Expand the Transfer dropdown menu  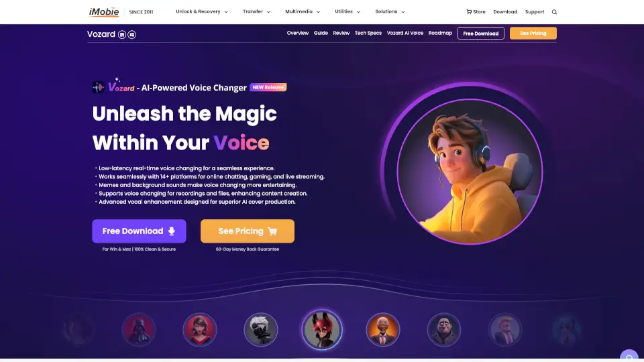[x=256, y=11]
